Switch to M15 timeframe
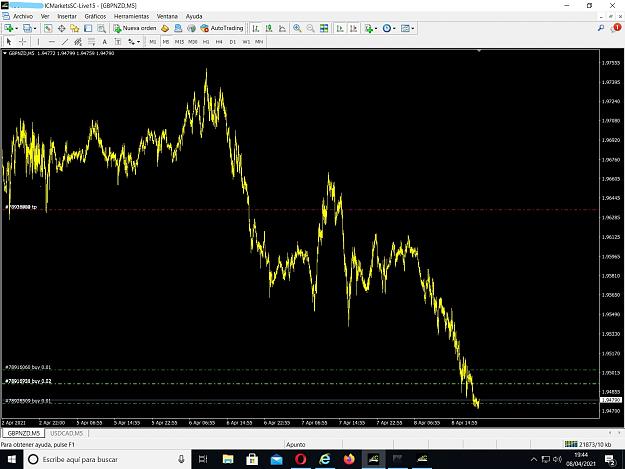The width and height of the screenshot is (625, 469). (x=179, y=41)
